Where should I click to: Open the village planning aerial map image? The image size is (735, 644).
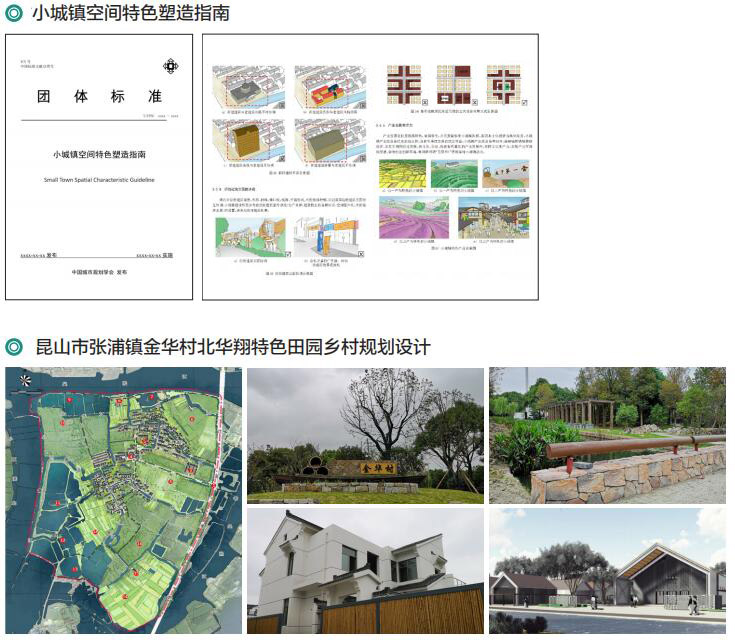[x=123, y=500]
